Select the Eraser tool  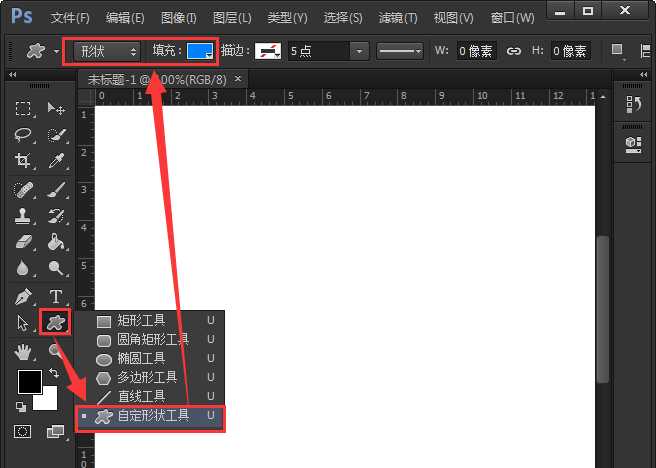(x=24, y=242)
